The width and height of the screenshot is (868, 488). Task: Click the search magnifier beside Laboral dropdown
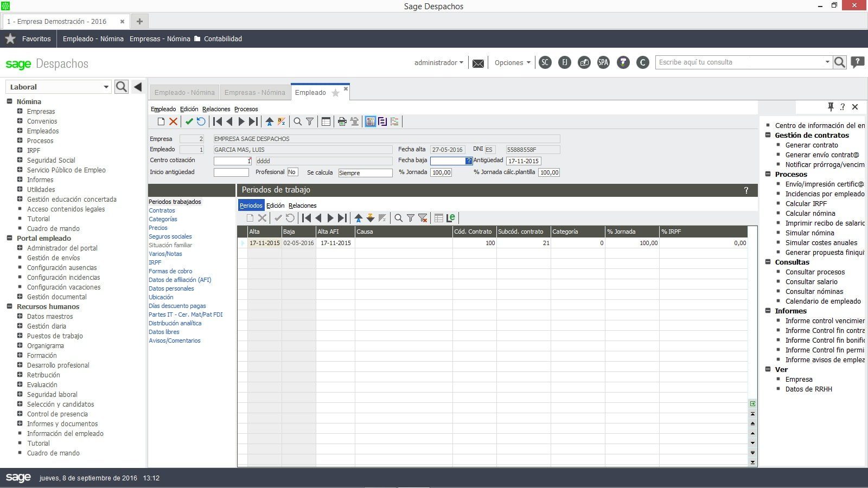coord(122,87)
